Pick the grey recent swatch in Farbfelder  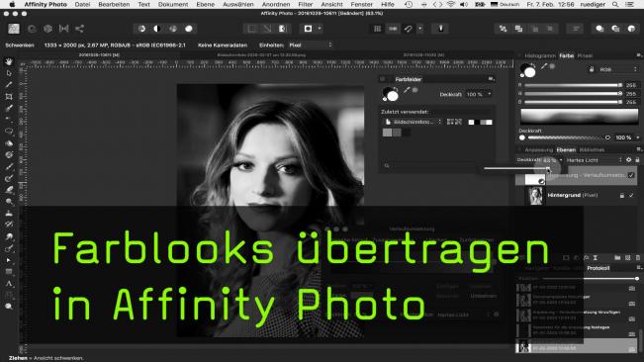(388, 133)
